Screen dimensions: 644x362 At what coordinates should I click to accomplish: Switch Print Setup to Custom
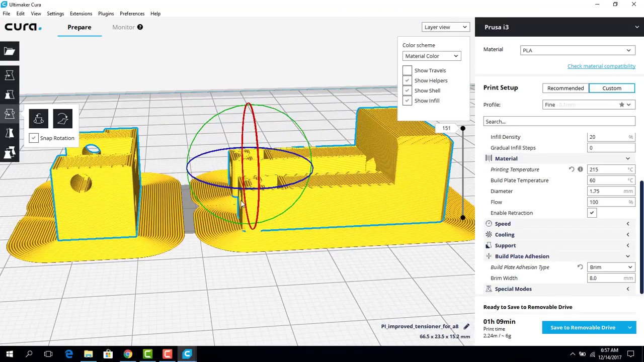coord(612,88)
